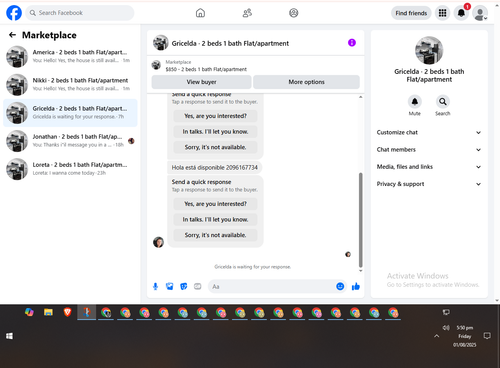
Task: Click the buyer's avatar beside the chat messages
Action: tap(158, 242)
